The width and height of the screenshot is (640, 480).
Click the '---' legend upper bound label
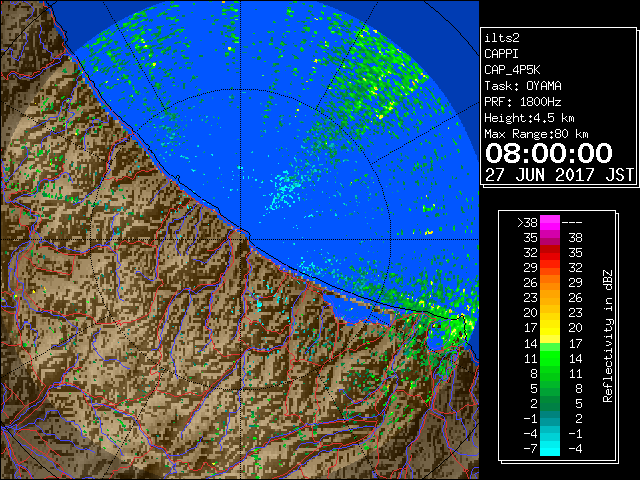click(x=572, y=223)
